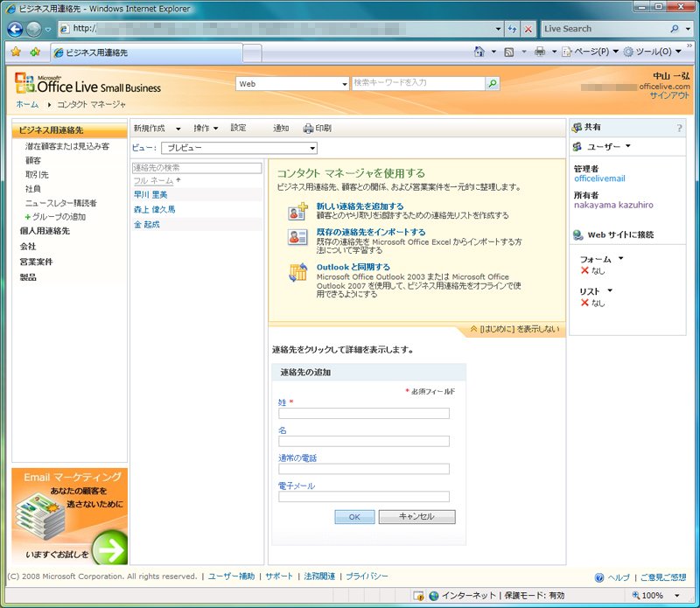Click officelivemail administrator link
Image resolution: width=700 pixels, height=608 pixels.
tap(599, 178)
